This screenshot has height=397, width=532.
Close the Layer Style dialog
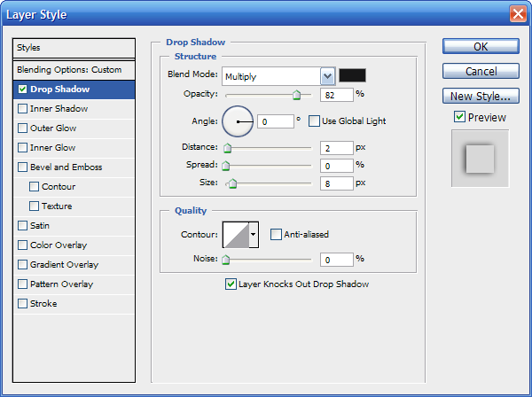[518, 13]
